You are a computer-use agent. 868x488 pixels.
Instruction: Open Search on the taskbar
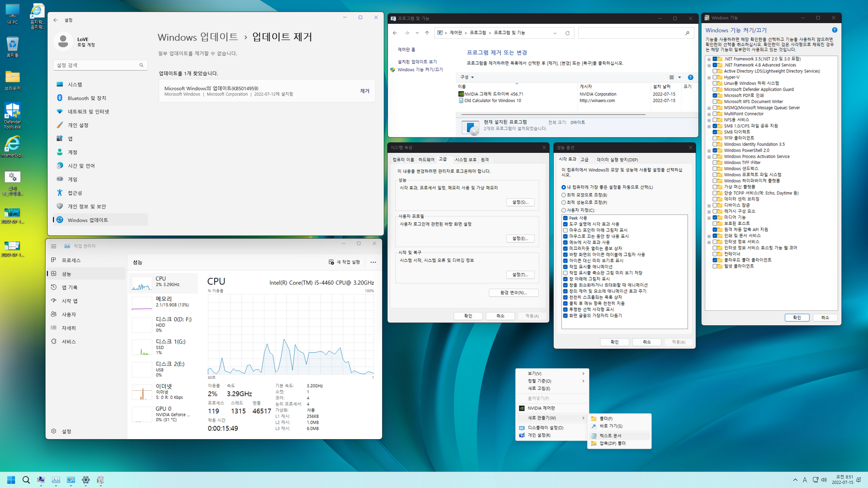pyautogui.click(x=26, y=480)
